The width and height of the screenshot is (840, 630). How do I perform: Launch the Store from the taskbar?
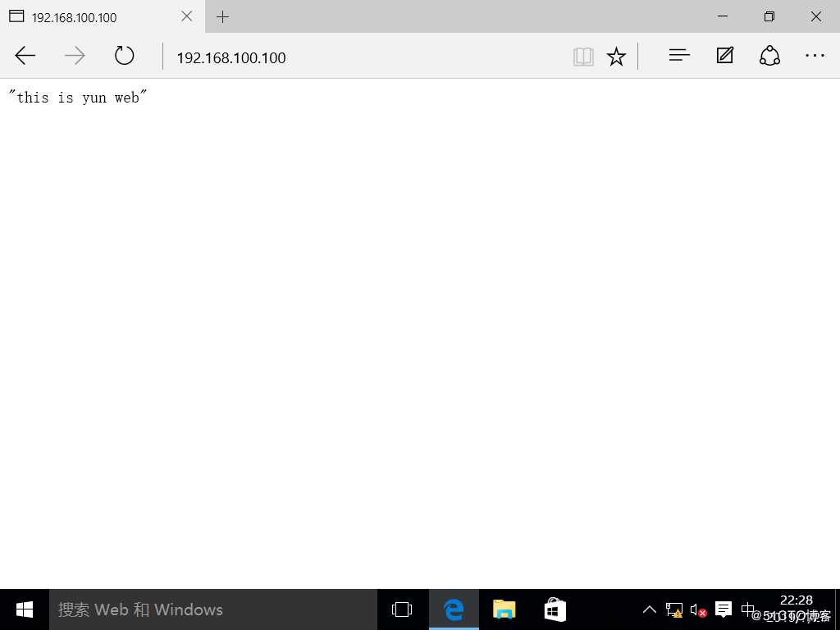click(555, 609)
